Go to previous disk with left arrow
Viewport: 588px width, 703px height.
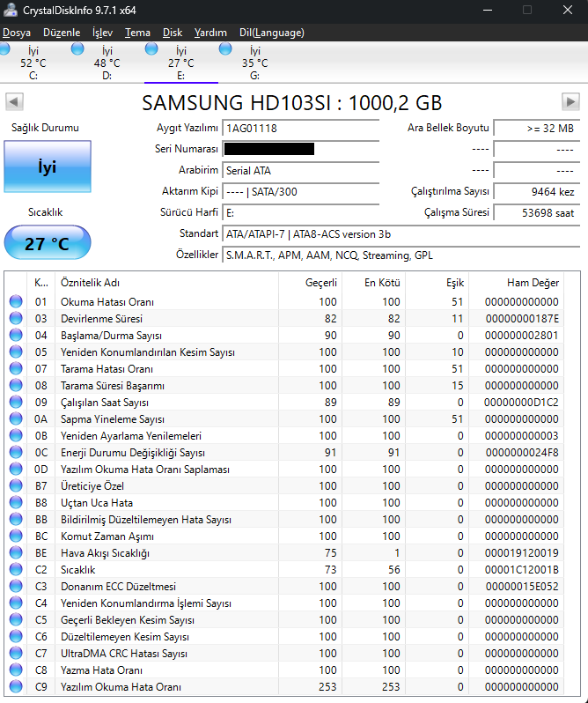14,102
